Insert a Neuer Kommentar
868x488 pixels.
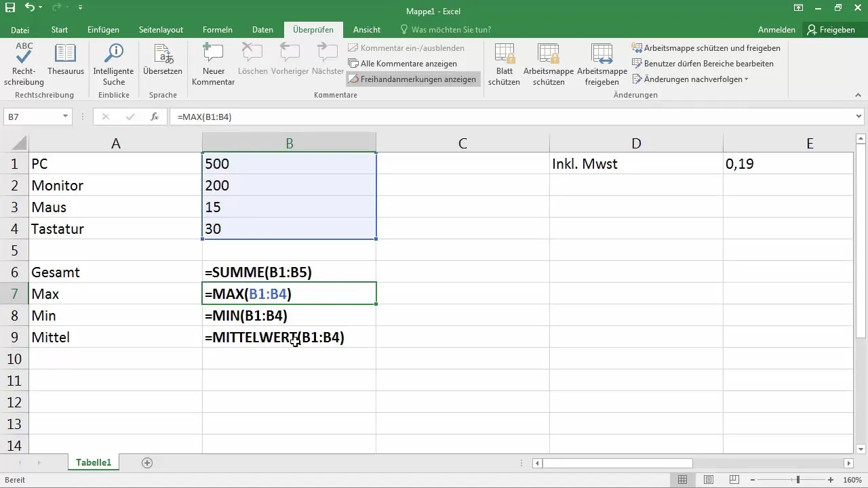(213, 64)
